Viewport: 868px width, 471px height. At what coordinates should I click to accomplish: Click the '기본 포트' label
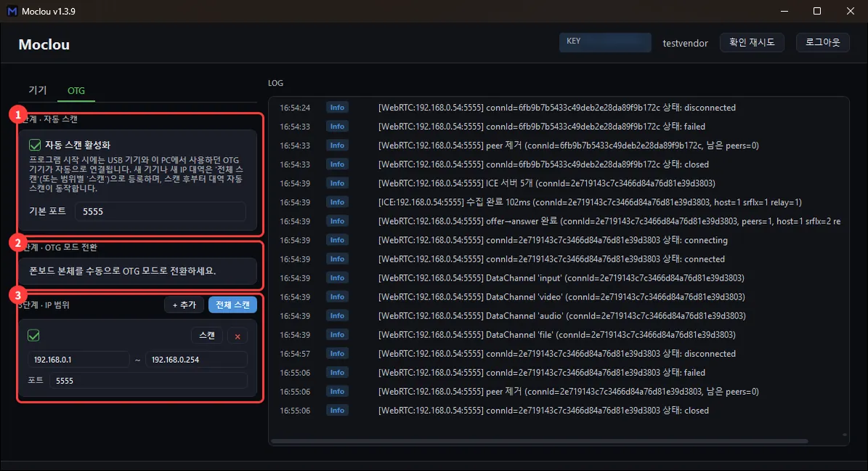tap(48, 211)
